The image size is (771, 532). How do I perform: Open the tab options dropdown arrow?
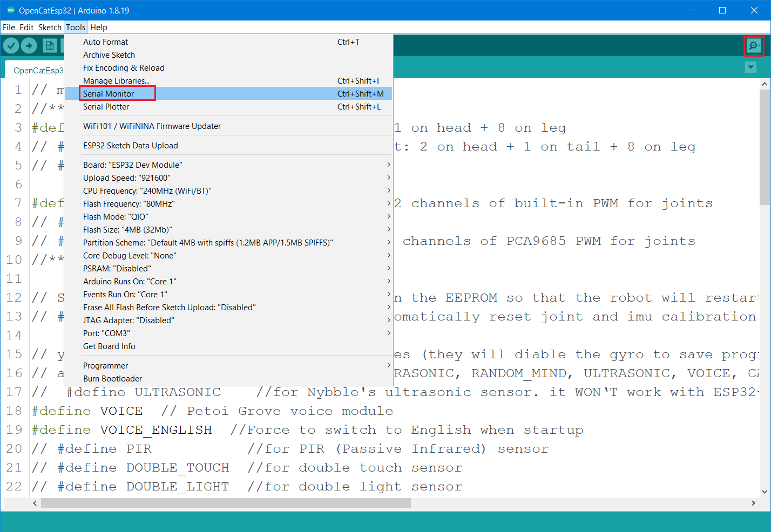tap(750, 67)
